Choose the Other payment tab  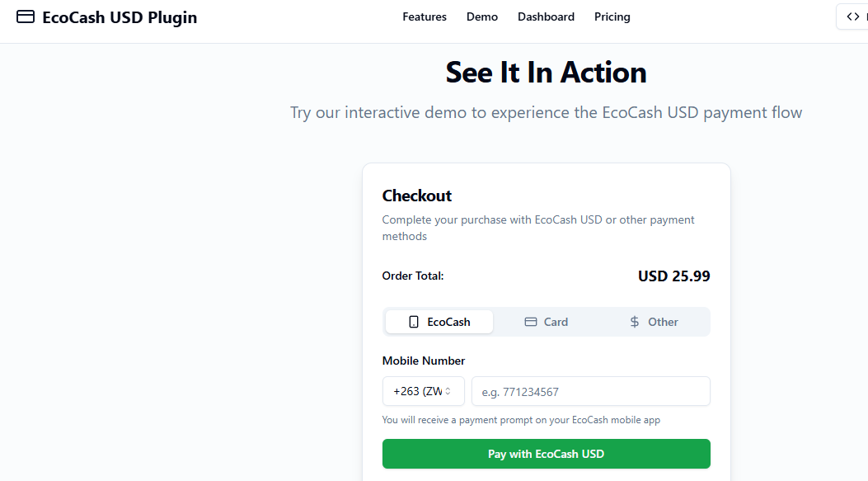click(x=653, y=322)
